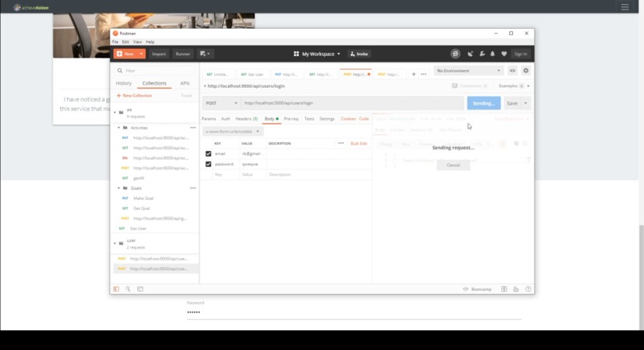Click the request URL input field
This screenshot has width=644, height=350.
tap(352, 103)
